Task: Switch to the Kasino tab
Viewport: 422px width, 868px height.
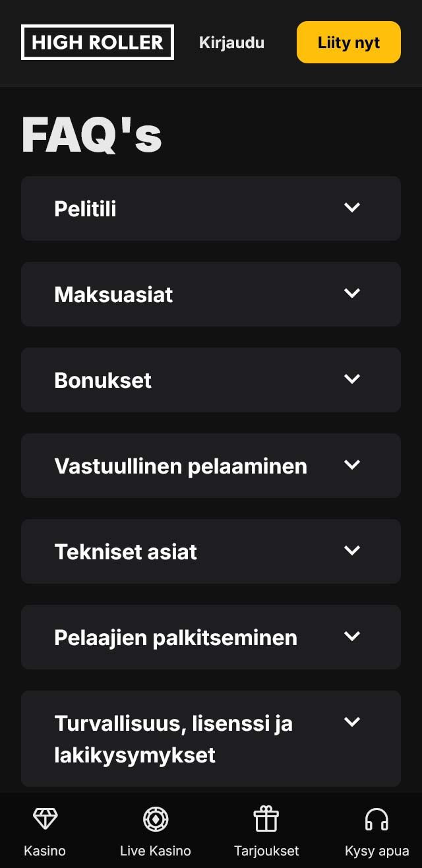Action: point(45,831)
